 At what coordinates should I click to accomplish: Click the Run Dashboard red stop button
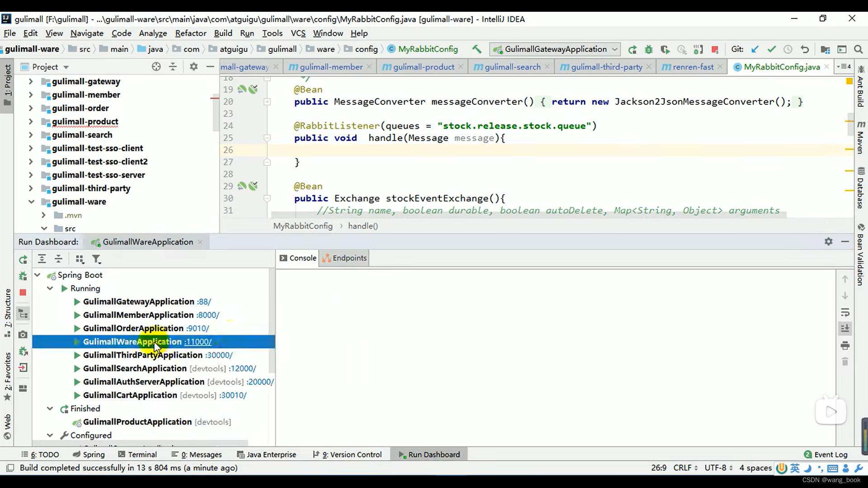23,292
